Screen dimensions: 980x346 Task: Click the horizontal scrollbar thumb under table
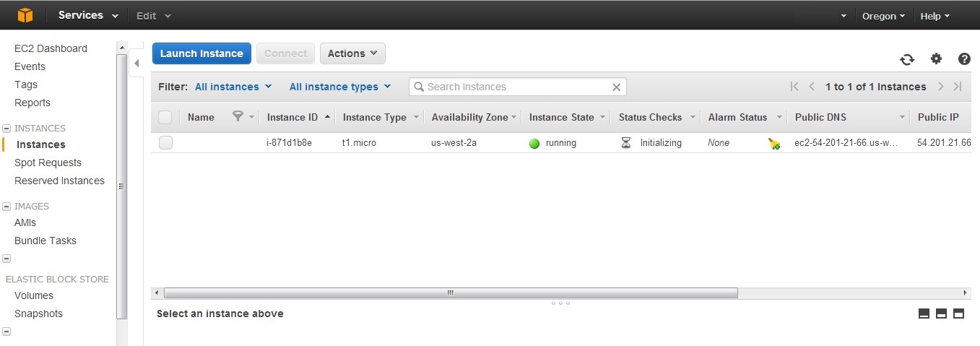click(x=451, y=293)
